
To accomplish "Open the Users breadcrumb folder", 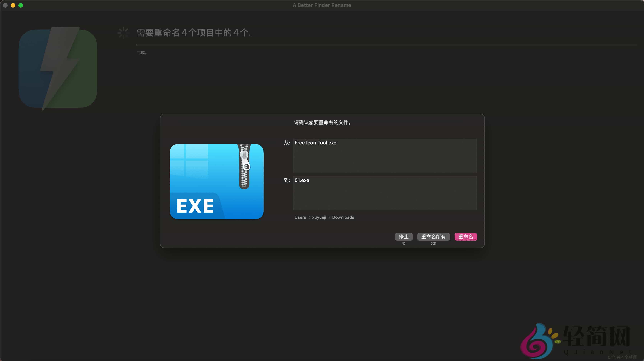I will coord(300,217).
